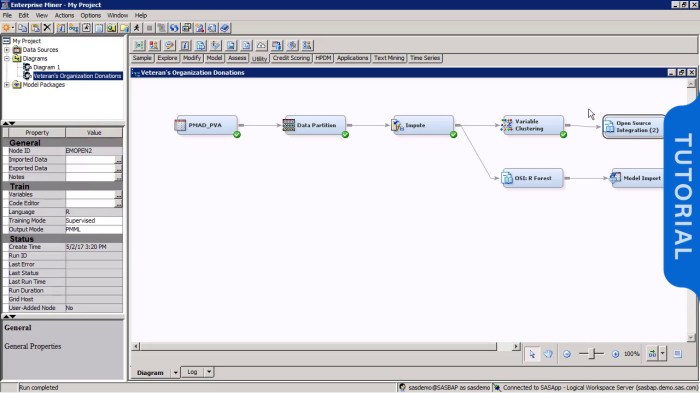Click Code Editor ellipsis button

click(118, 204)
